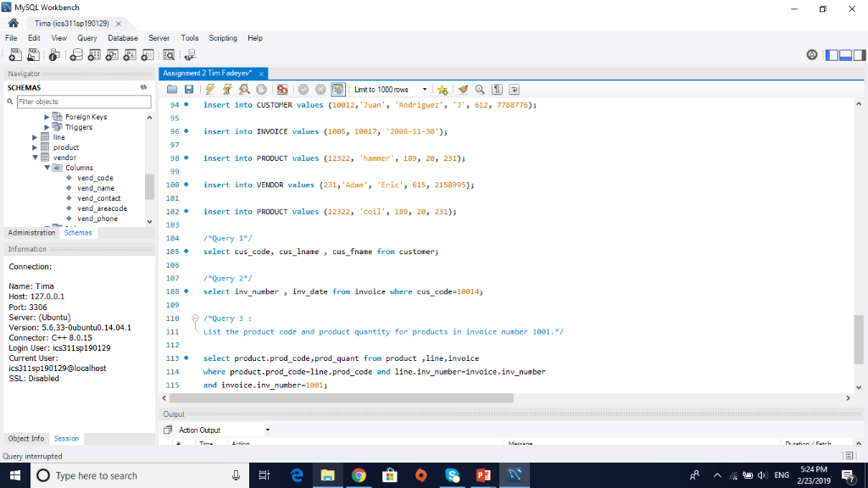868x488 pixels.
Task: Create a new table
Action: click(94, 55)
